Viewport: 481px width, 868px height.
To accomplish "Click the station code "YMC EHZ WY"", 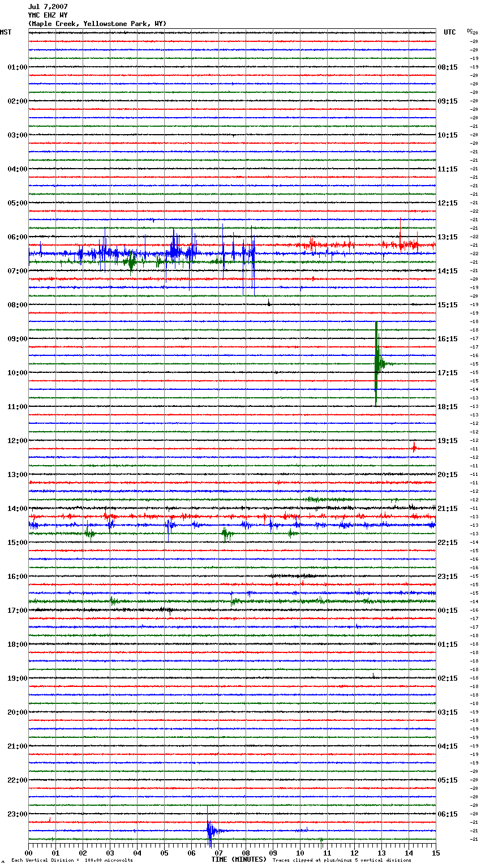I will pyautogui.click(x=48, y=15).
